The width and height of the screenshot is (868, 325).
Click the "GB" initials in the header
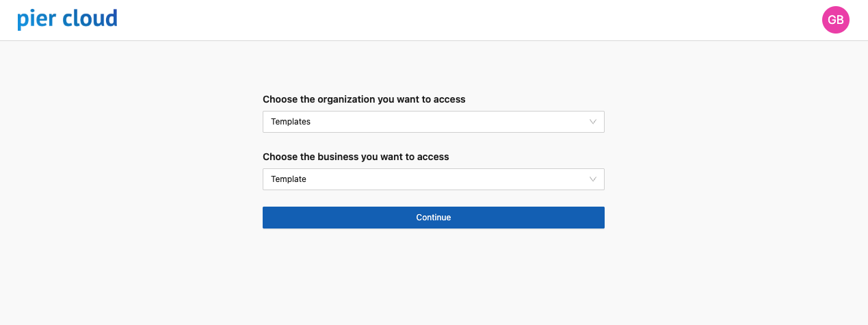(x=835, y=20)
